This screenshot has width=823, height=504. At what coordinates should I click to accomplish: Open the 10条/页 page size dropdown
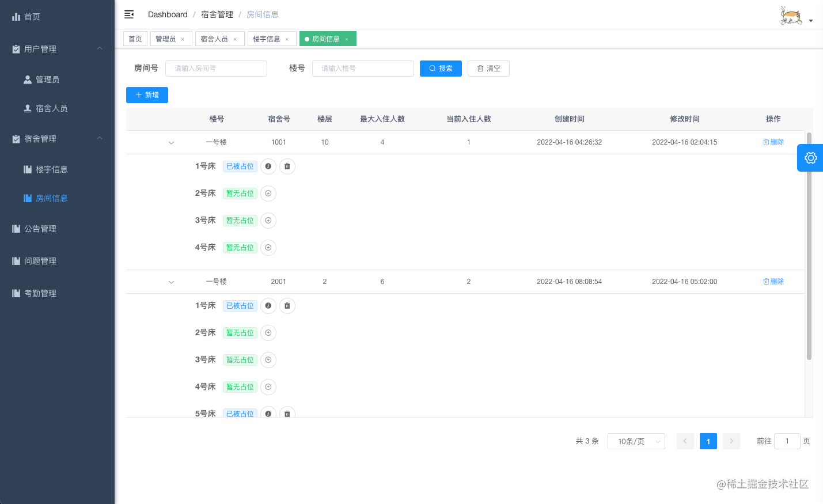pyautogui.click(x=636, y=441)
